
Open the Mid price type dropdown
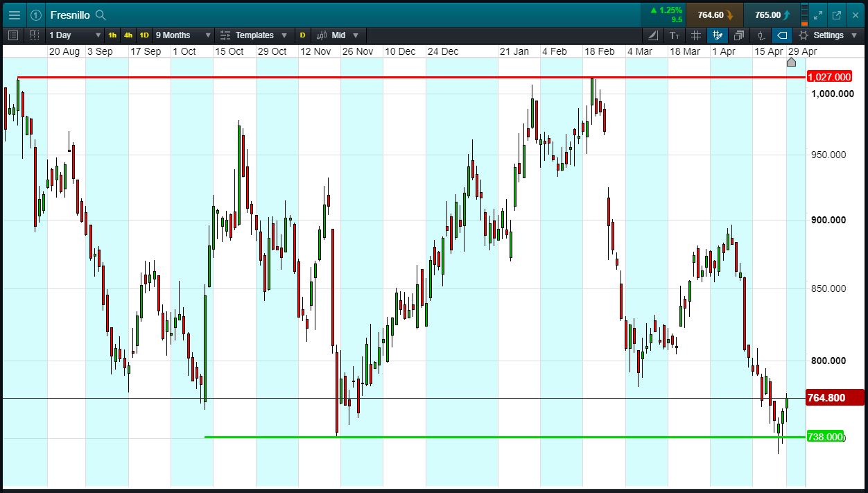pyautogui.click(x=338, y=35)
